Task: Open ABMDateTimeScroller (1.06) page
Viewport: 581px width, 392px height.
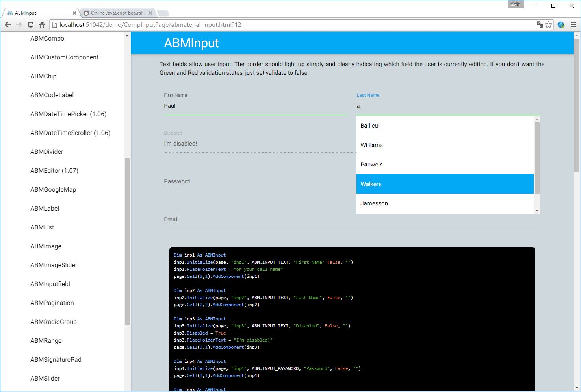Action: pyautogui.click(x=70, y=133)
